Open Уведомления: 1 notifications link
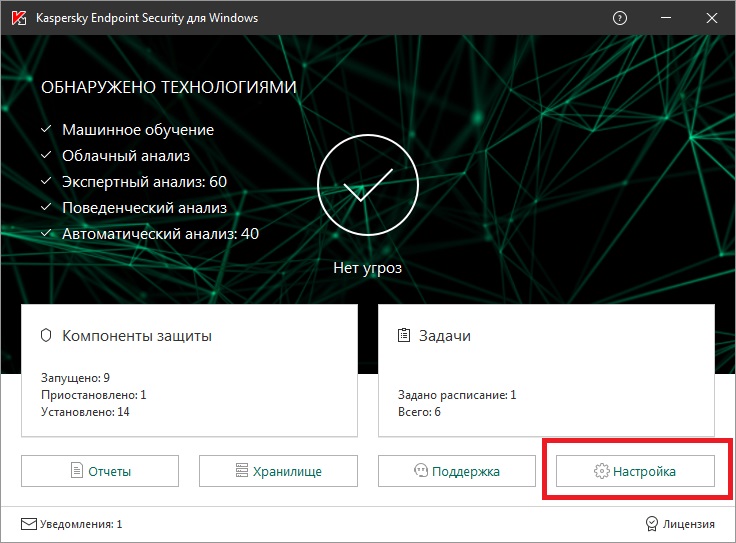 click(81, 524)
